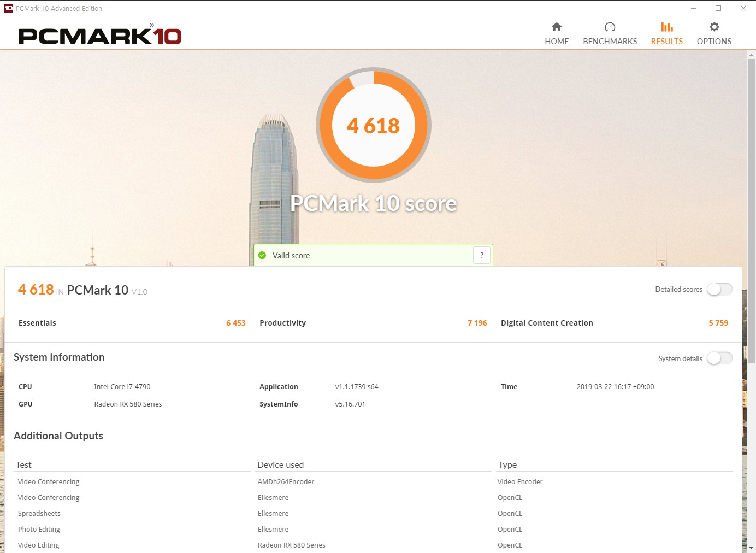Click the Results bar chart icon
The width and height of the screenshot is (756, 553).
pos(667,27)
